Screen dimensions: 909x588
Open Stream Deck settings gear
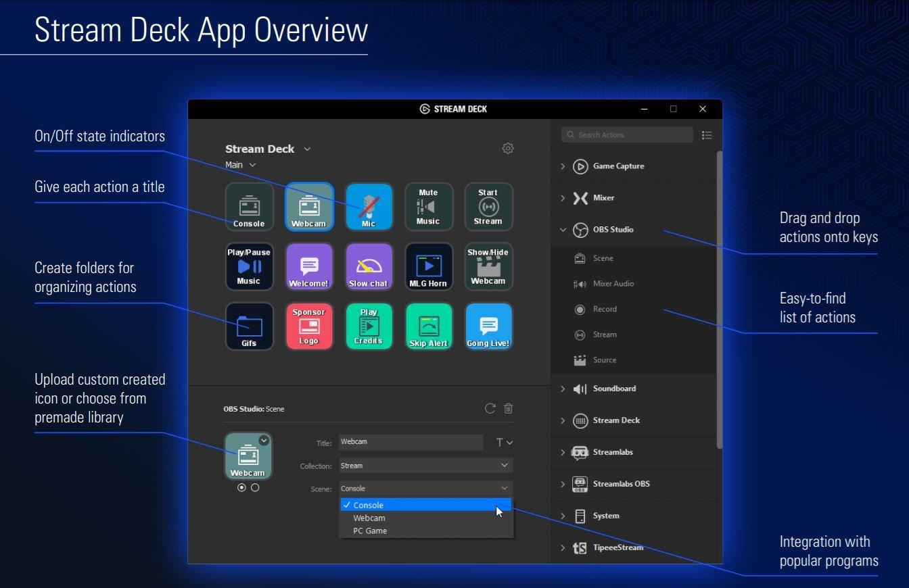coord(508,148)
